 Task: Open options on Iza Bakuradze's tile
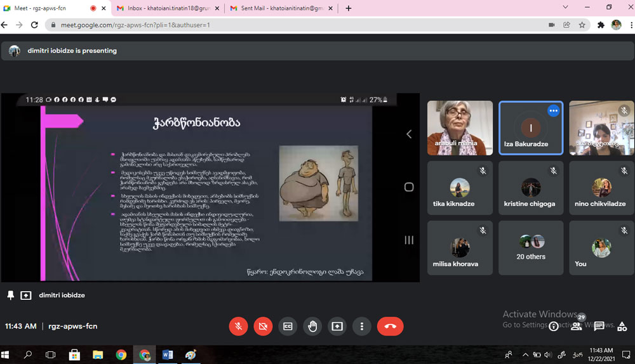coord(553,110)
